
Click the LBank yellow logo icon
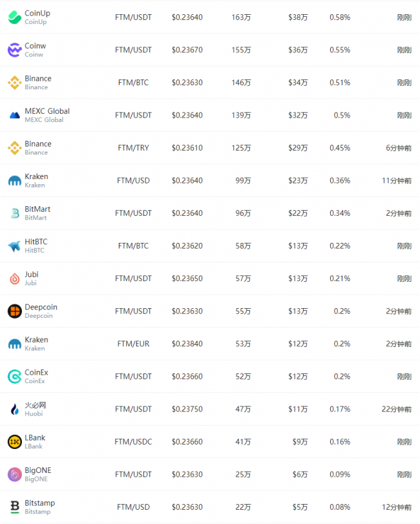coord(15,442)
